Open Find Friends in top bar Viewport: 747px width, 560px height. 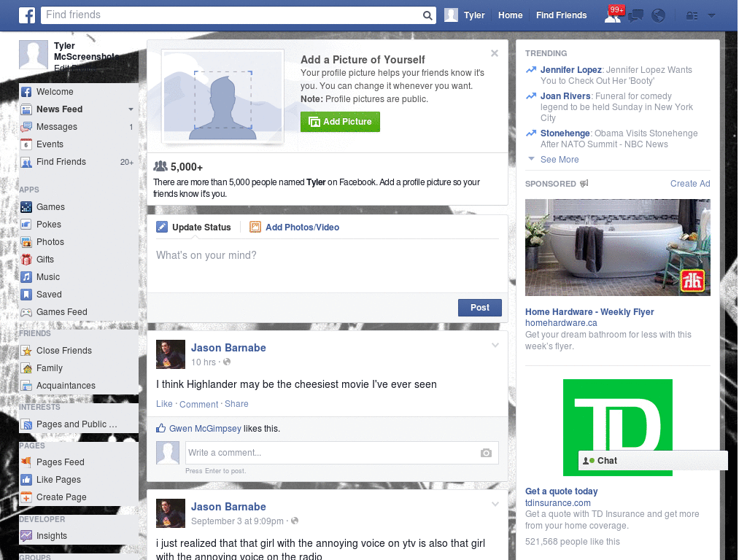point(561,15)
